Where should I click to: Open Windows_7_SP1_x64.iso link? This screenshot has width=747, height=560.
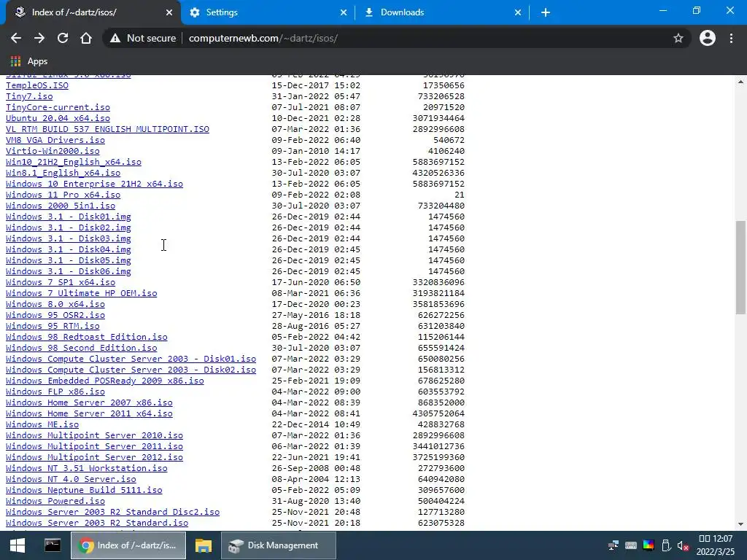(61, 282)
